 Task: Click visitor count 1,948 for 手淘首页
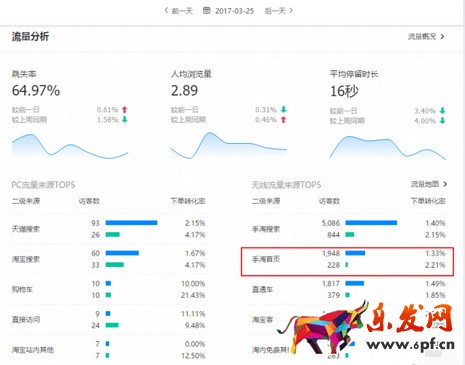(x=331, y=253)
